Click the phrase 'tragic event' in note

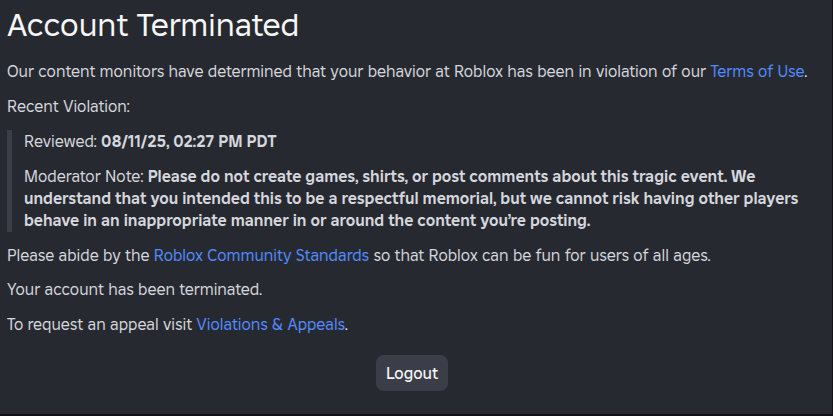(601, 176)
